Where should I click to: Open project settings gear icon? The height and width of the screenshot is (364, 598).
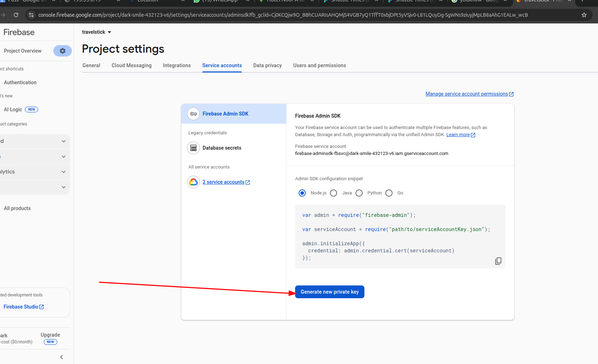click(63, 51)
